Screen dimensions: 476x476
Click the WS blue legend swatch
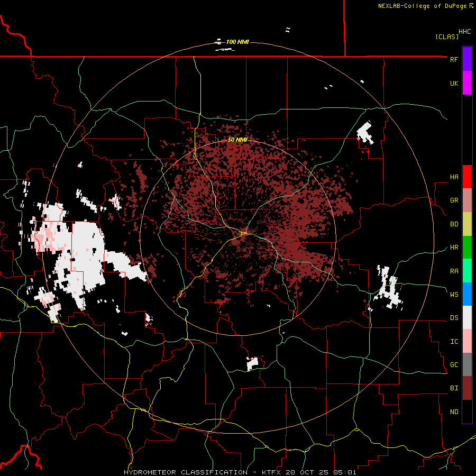tap(467, 294)
